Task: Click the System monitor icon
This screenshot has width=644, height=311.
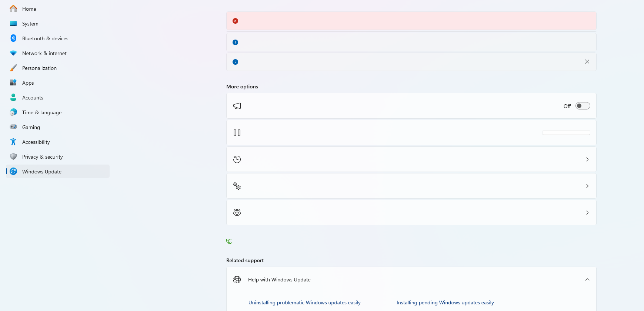Action: pyautogui.click(x=13, y=23)
